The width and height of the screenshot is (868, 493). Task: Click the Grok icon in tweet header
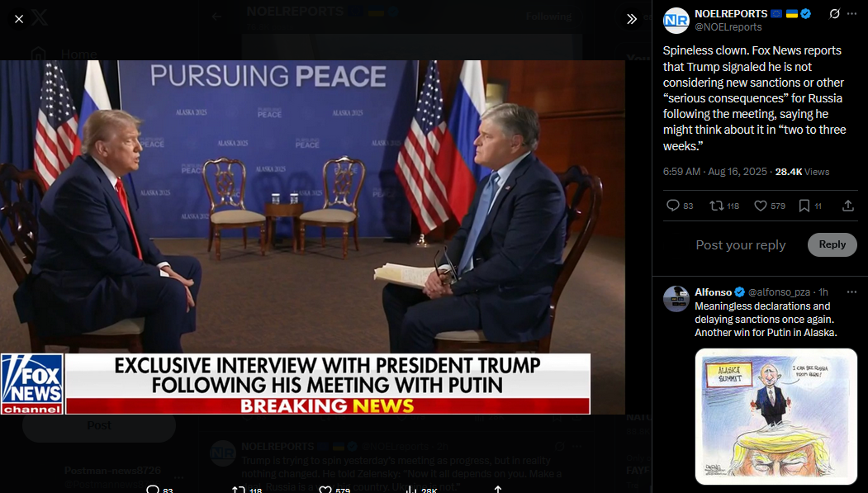[834, 14]
